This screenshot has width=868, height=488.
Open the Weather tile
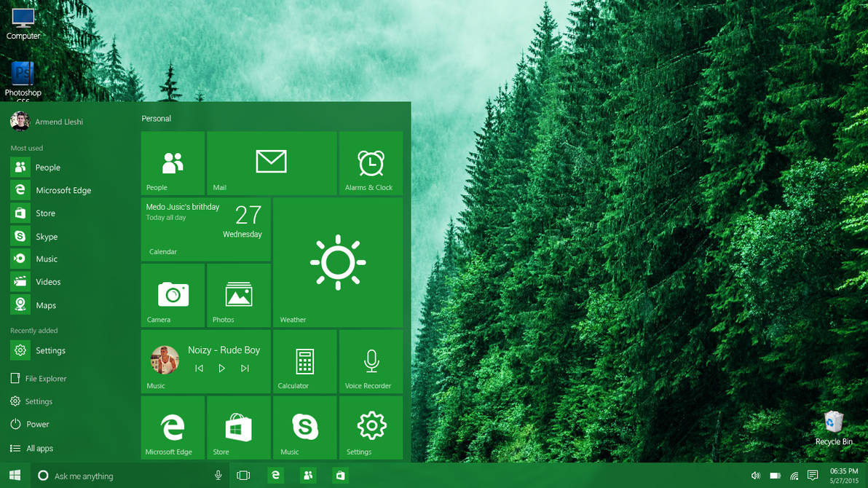pos(338,262)
